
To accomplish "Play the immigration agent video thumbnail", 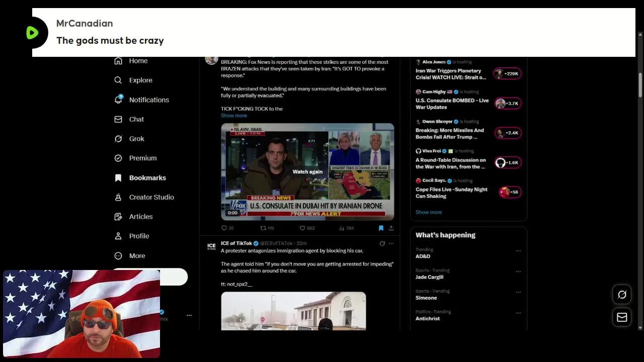I will (293, 311).
